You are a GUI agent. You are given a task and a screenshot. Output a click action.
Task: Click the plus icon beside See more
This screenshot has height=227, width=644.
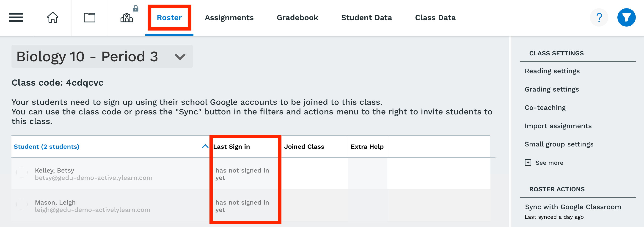[x=528, y=162]
